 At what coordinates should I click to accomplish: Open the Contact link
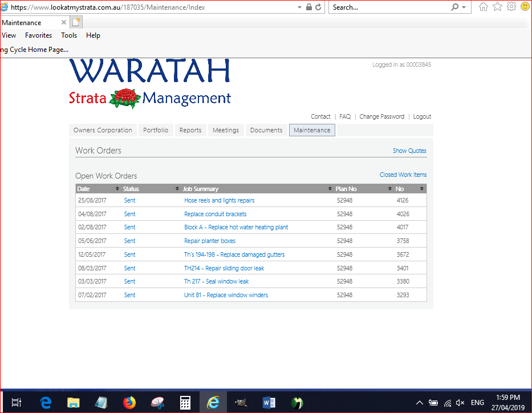pos(320,116)
